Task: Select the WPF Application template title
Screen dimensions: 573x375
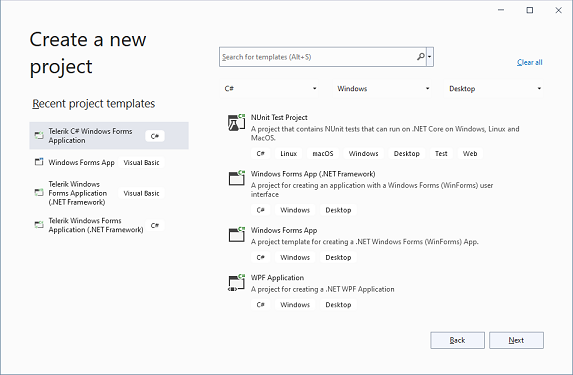Action: [x=277, y=278]
